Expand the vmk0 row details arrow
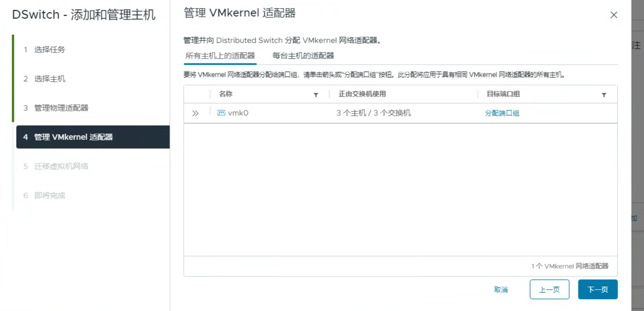The width and height of the screenshot is (644, 311). (195, 113)
